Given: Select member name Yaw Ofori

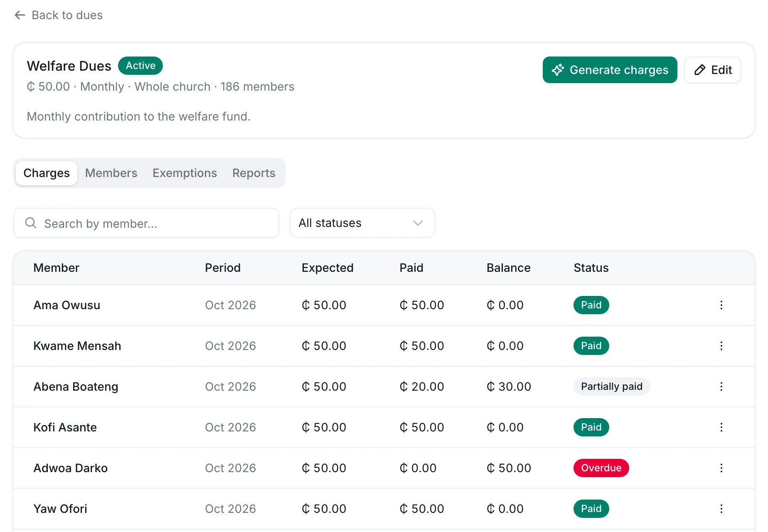Looking at the screenshot, I should pos(60,509).
